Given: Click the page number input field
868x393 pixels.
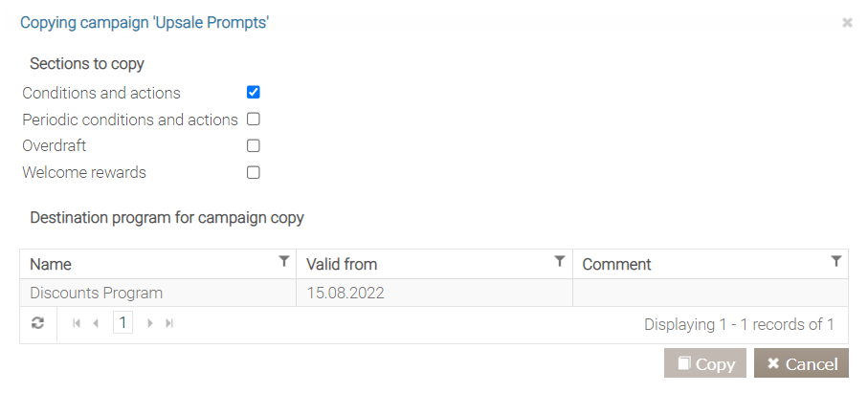Looking at the screenshot, I should pyautogui.click(x=122, y=323).
